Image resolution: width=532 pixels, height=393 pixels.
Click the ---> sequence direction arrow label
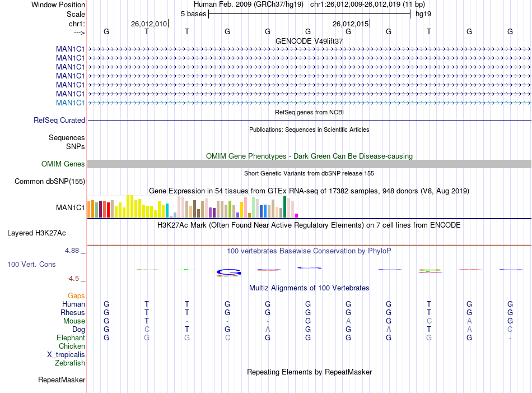coord(79,33)
